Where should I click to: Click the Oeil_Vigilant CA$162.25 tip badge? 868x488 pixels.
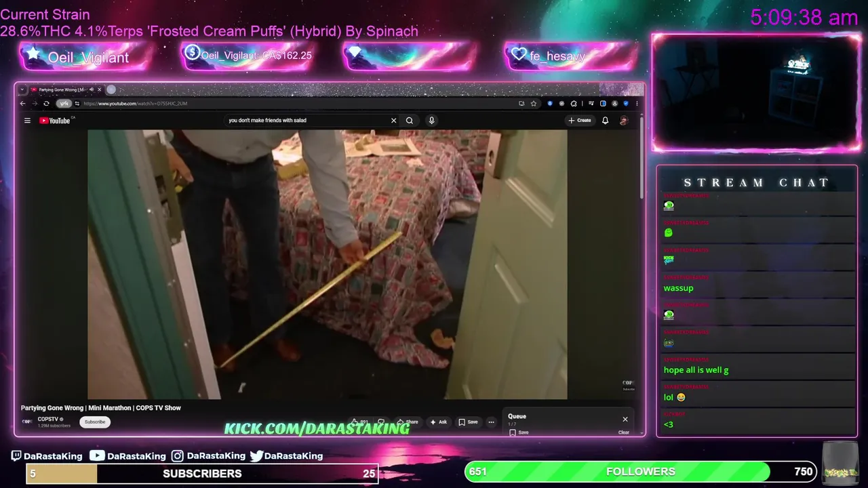[248, 56]
